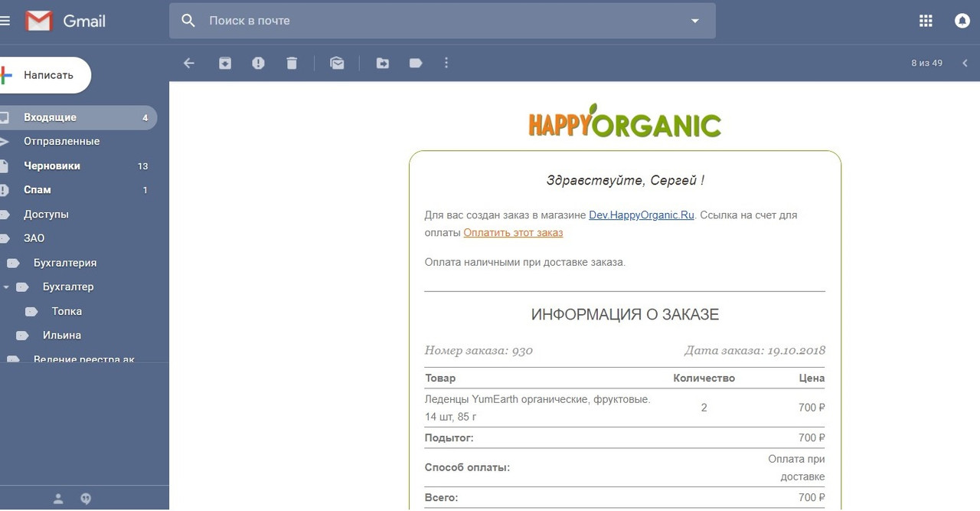Open more actions three-dot menu
980x511 pixels.
click(446, 63)
